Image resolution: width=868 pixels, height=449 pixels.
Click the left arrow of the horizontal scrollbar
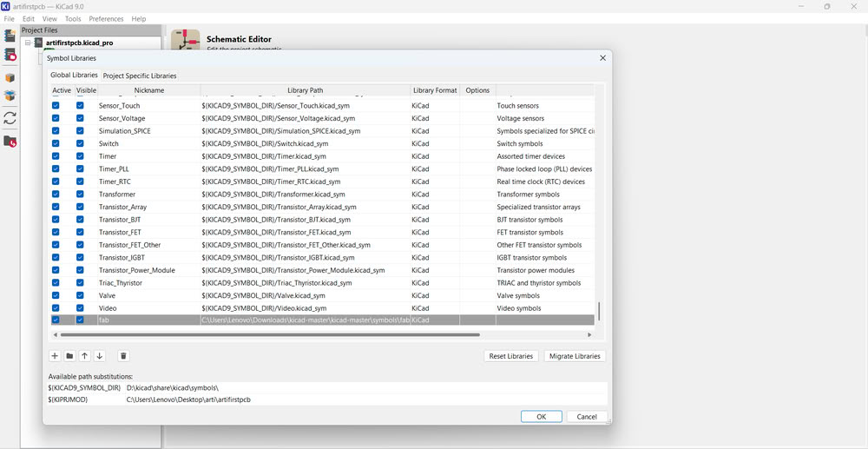click(x=55, y=334)
